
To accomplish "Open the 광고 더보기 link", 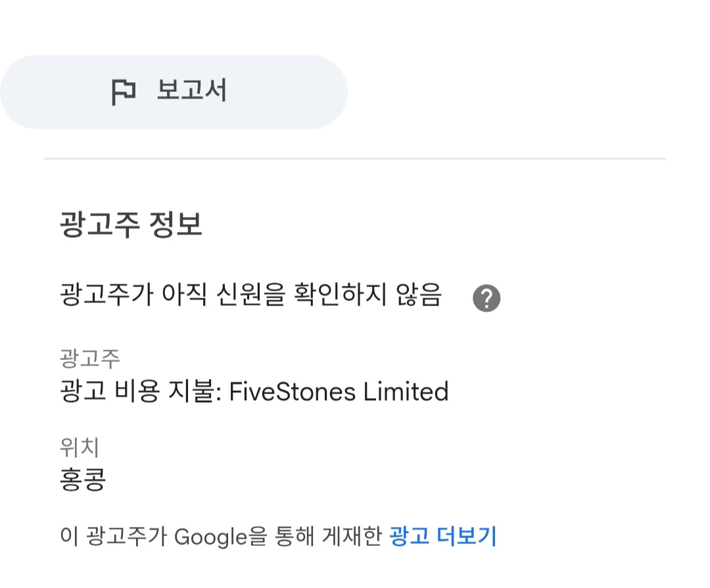I will [443, 537].
